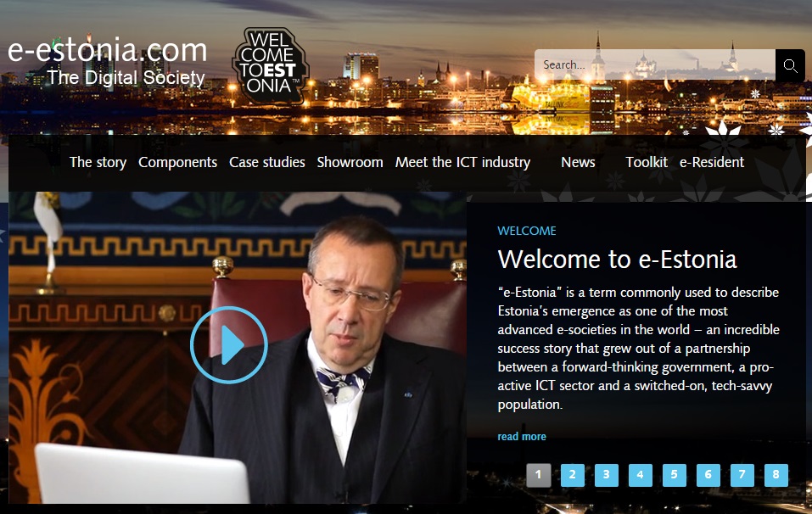Open the Toolkit menu item
812x514 pixels.
tap(647, 163)
